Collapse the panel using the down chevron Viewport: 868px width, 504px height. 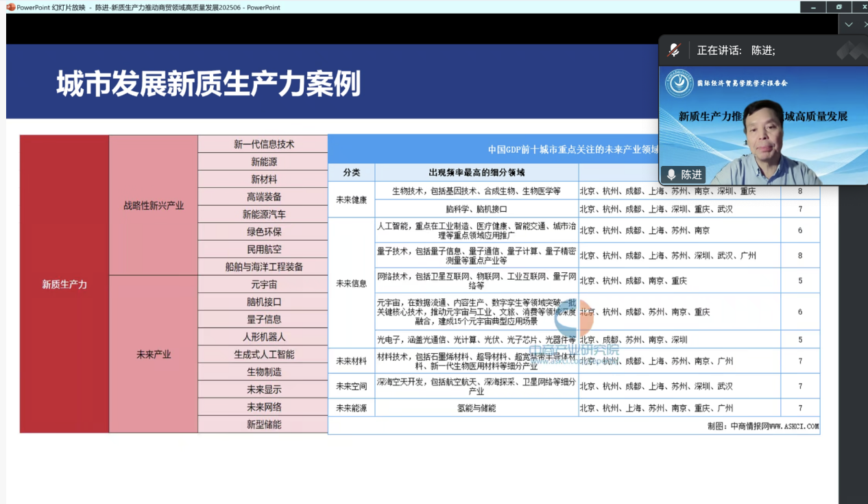tap(849, 25)
